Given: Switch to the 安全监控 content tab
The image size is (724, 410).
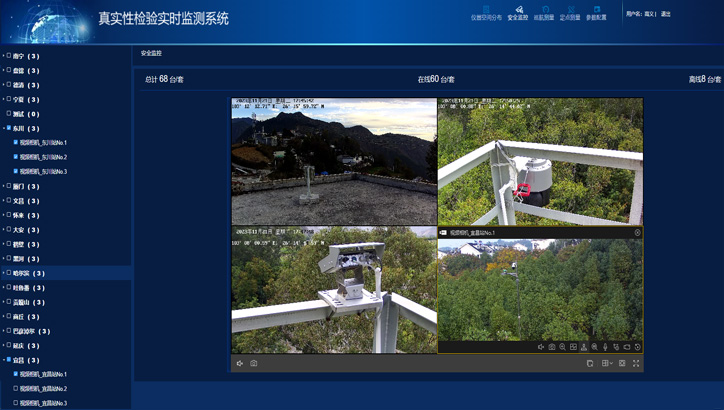Looking at the screenshot, I should tap(151, 53).
